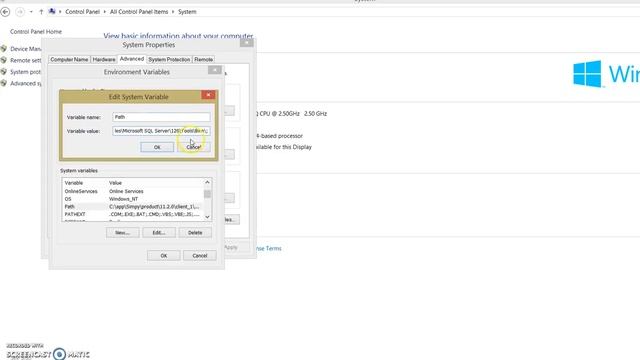Click the Variable column header
Screen dimensions: 640x360
tap(74, 183)
